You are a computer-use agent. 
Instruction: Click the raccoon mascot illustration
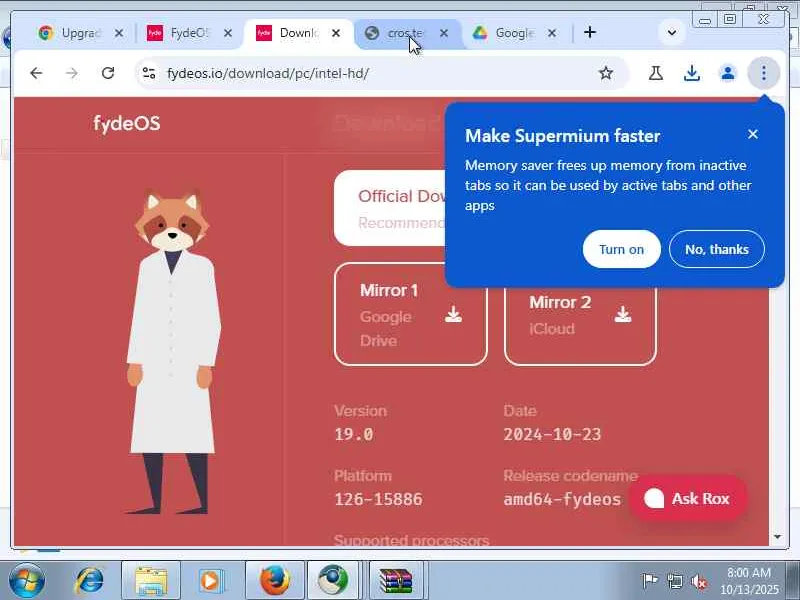coord(172,352)
